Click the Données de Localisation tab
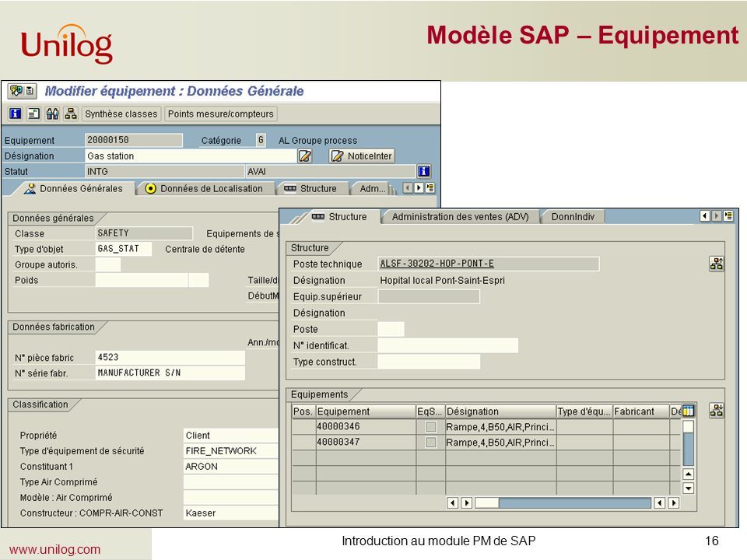The image size is (747, 560). 205,188
